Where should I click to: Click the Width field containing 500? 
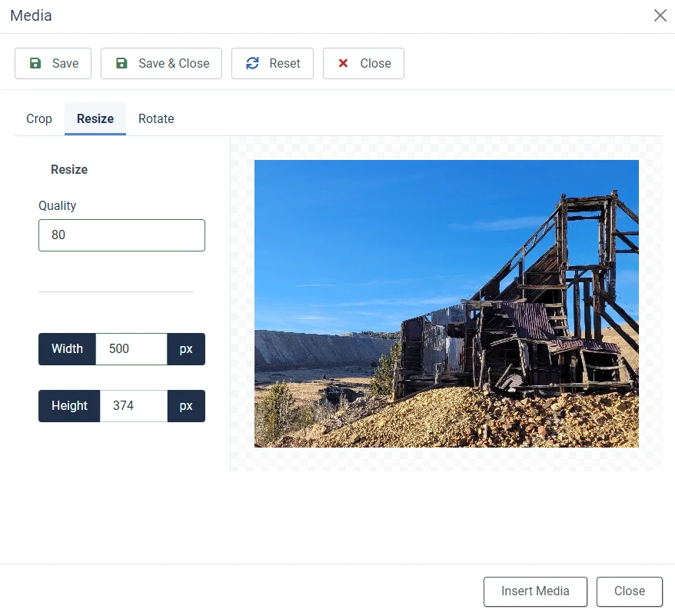pyautogui.click(x=131, y=349)
